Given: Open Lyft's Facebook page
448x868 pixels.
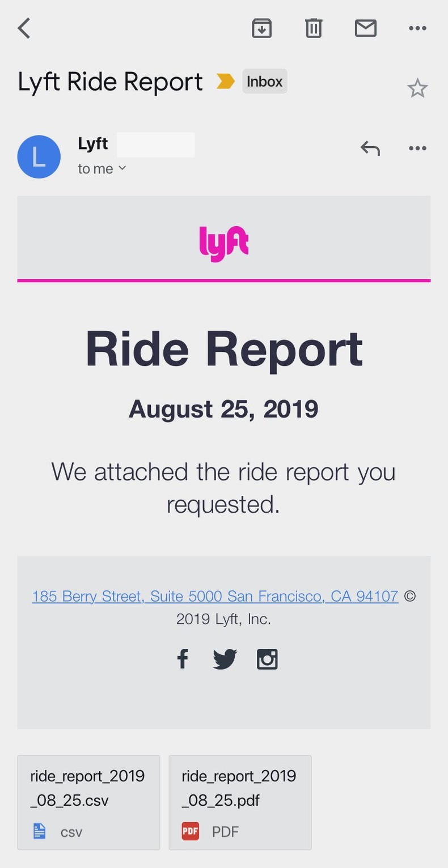Looking at the screenshot, I should [x=183, y=658].
